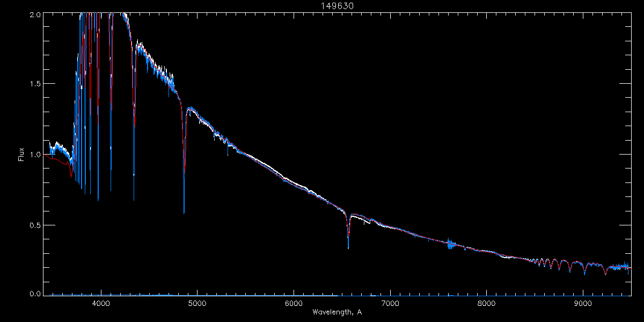644x322 pixels.
Task: Click the 8000 x-axis tick label
Action: tap(487, 303)
